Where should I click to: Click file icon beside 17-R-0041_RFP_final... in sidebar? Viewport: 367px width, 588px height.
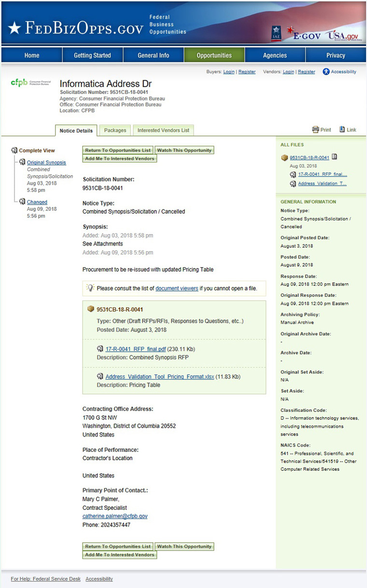coord(293,175)
